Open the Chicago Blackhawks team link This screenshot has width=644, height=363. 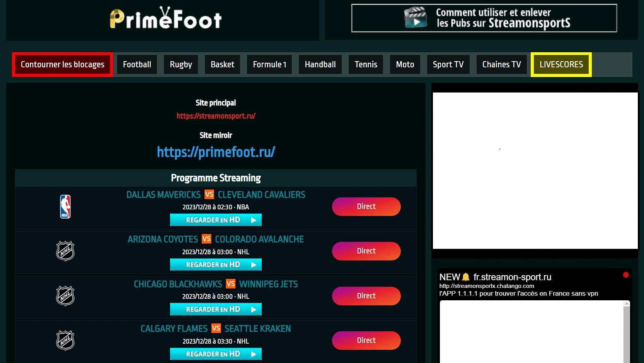pos(178,284)
